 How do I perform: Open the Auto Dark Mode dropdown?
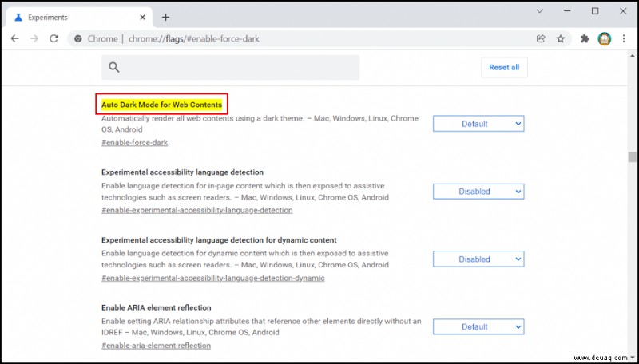click(478, 124)
